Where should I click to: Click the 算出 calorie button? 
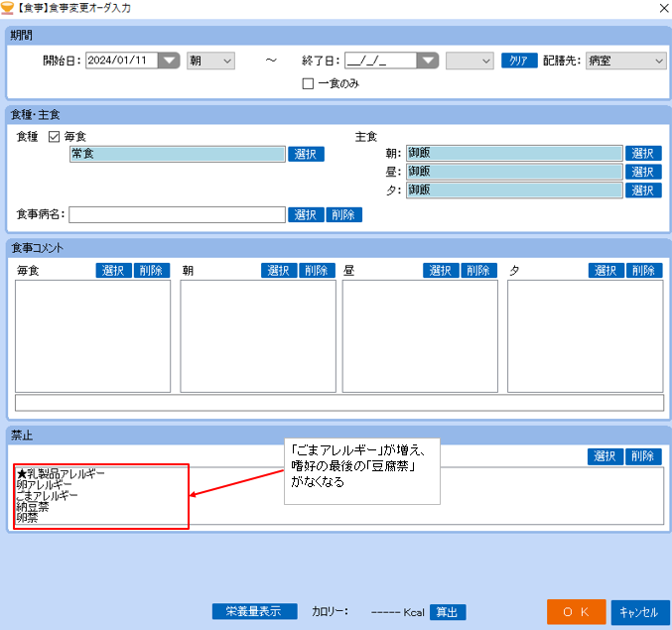pos(448,612)
